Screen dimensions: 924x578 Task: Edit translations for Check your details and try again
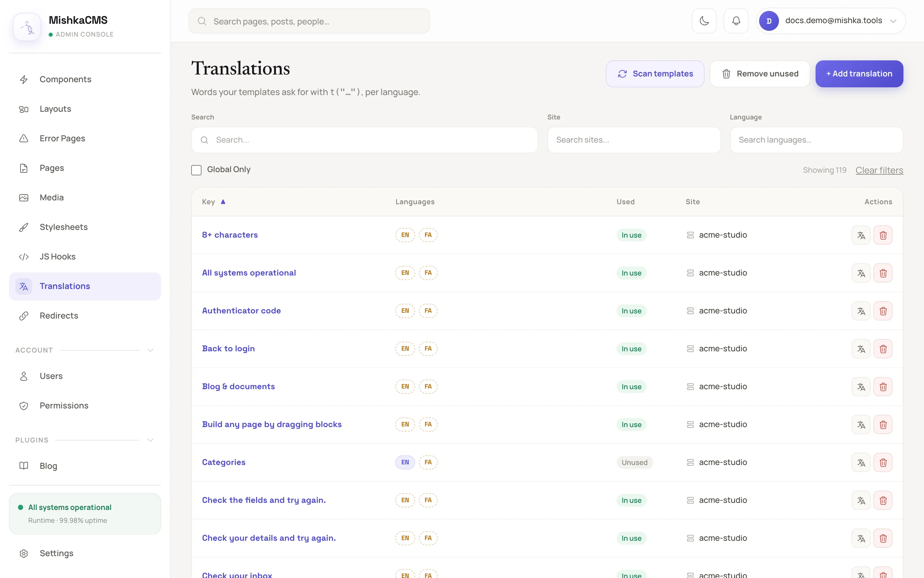860,538
